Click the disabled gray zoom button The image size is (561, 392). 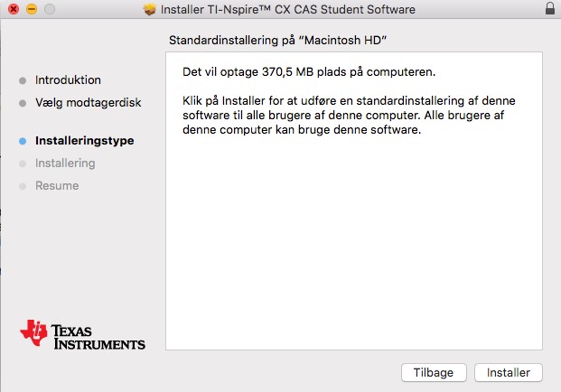pos(50,9)
